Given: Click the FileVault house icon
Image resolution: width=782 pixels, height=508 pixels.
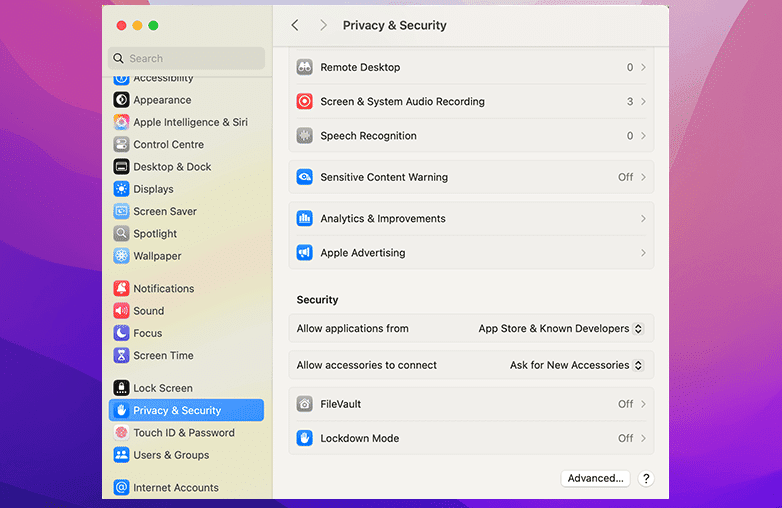Looking at the screenshot, I should point(305,404).
